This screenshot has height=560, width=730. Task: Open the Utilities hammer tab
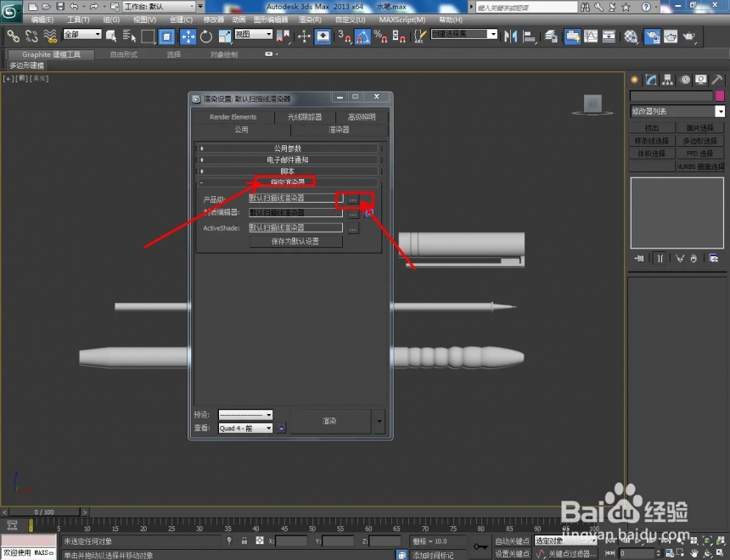pos(717,80)
